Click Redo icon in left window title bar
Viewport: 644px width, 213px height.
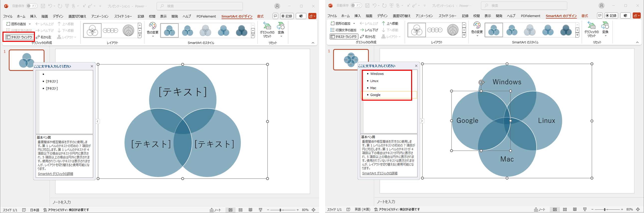tap(60, 6)
